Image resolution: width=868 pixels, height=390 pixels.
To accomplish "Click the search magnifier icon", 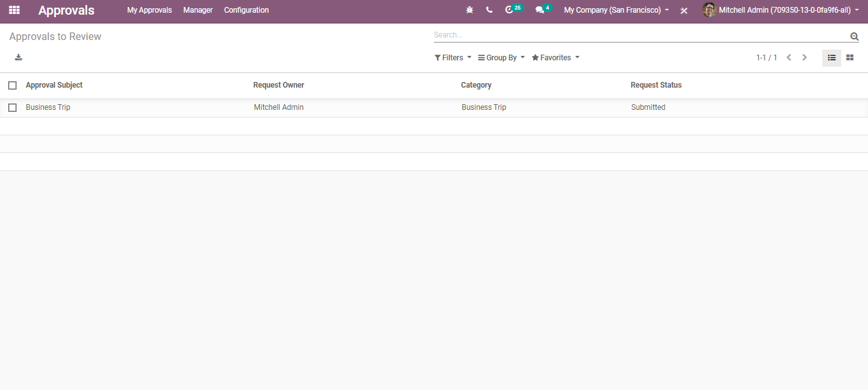I will (x=854, y=36).
